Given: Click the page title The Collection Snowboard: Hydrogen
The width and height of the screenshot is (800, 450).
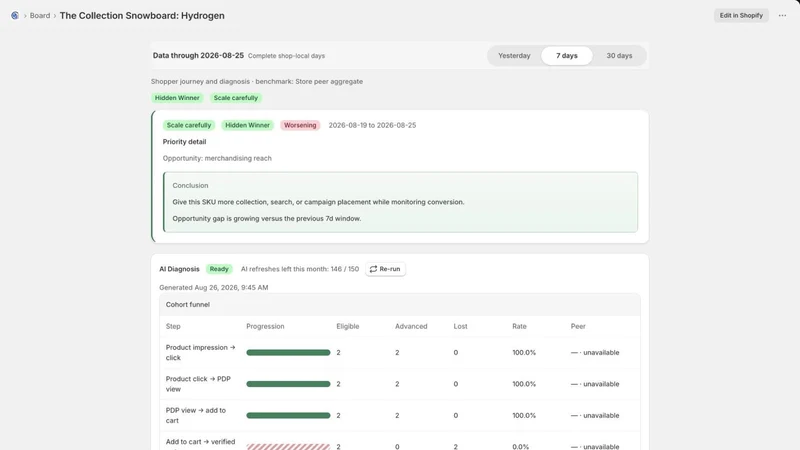Looking at the screenshot, I should coord(142,16).
